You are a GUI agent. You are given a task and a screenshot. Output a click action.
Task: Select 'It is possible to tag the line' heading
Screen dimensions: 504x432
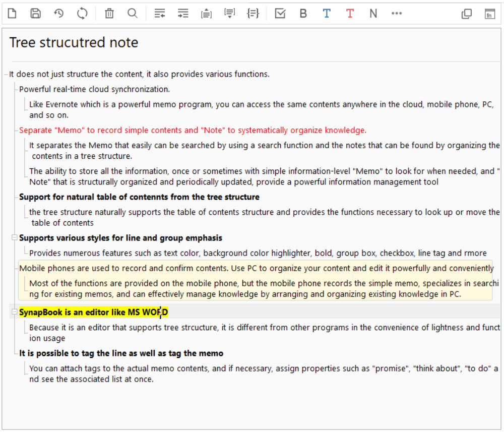tap(121, 353)
